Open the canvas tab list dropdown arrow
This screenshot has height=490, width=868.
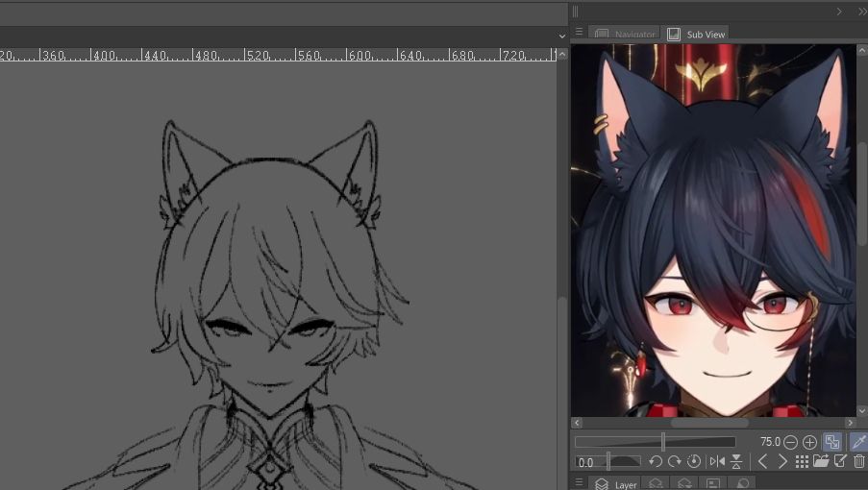tap(562, 37)
